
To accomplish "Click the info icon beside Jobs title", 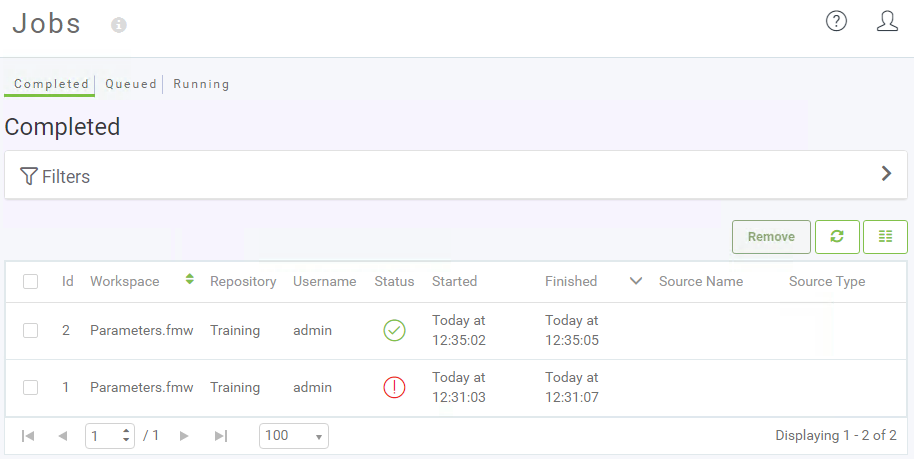I will click(x=119, y=25).
